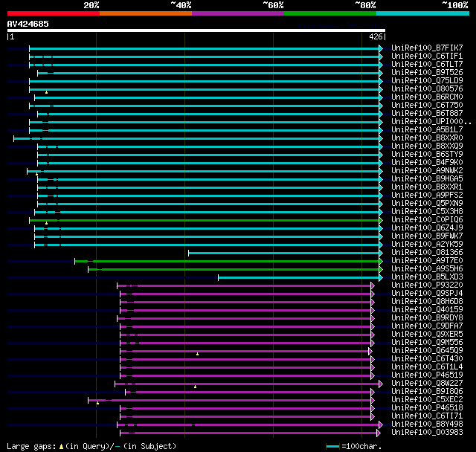The image size is (476, 452).
Task: Select the UniRef100_Q9M556 label
Action: (x=427, y=343)
